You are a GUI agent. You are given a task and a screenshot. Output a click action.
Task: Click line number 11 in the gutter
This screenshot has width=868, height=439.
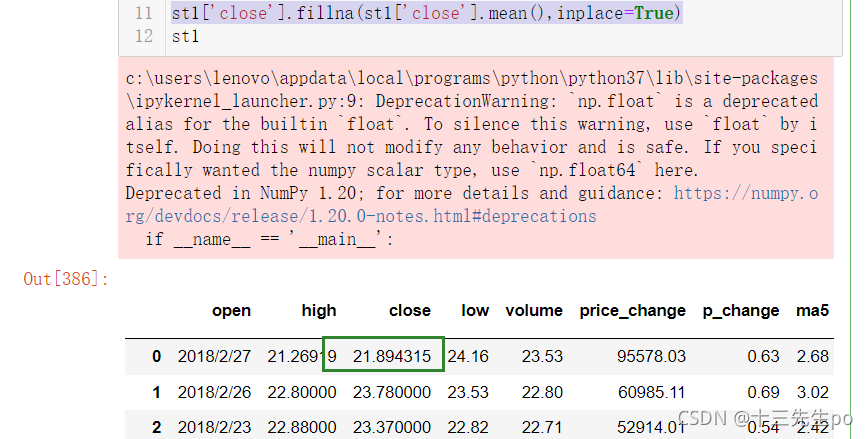[x=144, y=13]
